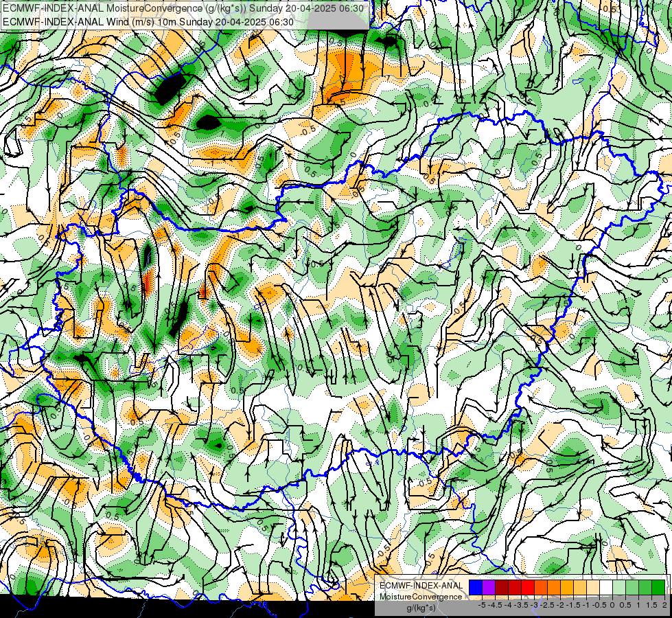Click the Wind 10m header line at top
The height and width of the screenshot is (618, 672).
click(148, 22)
